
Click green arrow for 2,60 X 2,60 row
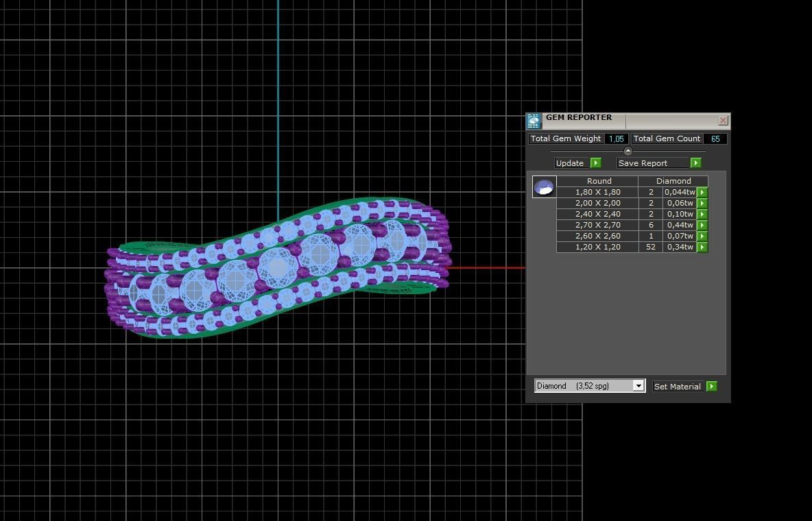[702, 236]
